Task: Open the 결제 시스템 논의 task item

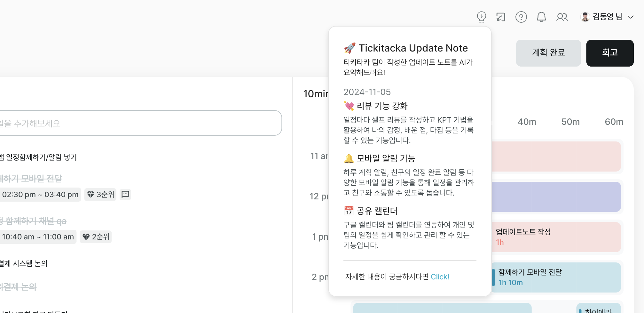Action: tap(24, 263)
